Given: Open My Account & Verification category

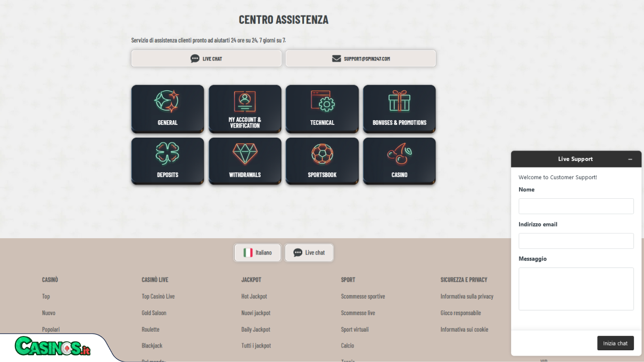Looking at the screenshot, I should (x=245, y=108).
